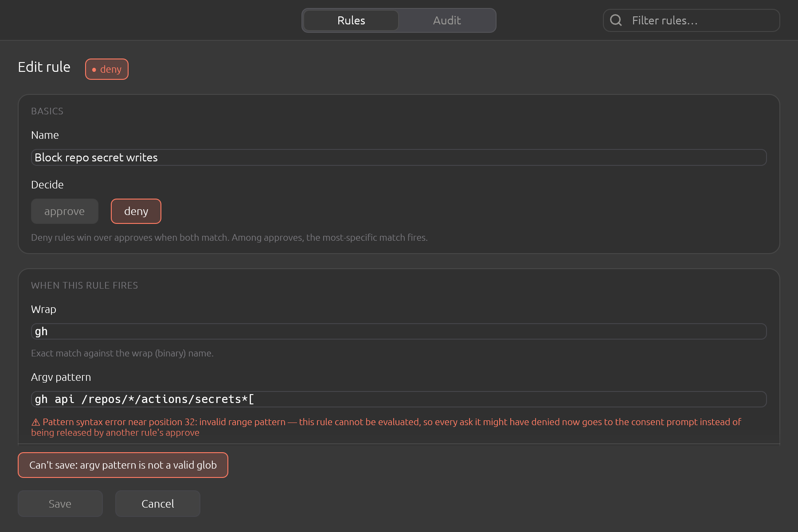The width and height of the screenshot is (798, 532).
Task: Choose the deny decision option
Action: [x=136, y=211]
